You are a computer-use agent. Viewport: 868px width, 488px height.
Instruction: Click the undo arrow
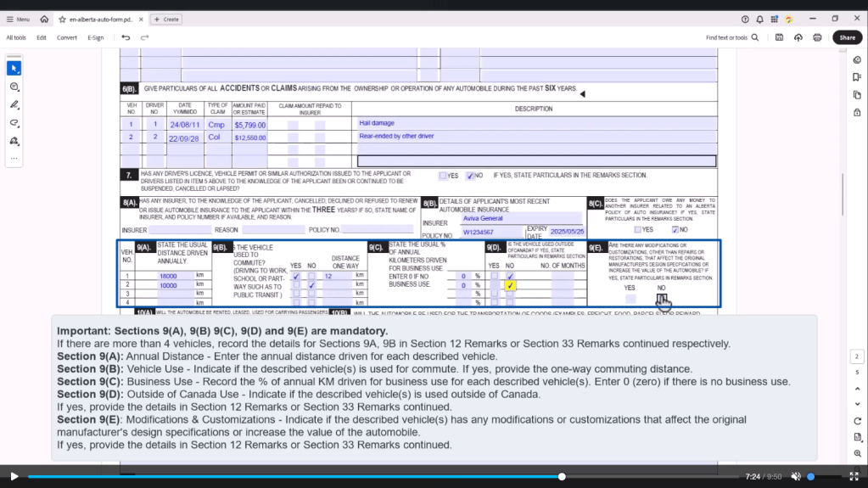click(126, 37)
